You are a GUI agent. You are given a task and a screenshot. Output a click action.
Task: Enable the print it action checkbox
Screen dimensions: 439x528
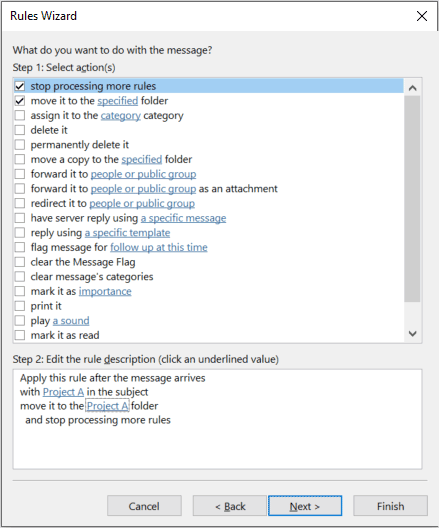tap(20, 306)
